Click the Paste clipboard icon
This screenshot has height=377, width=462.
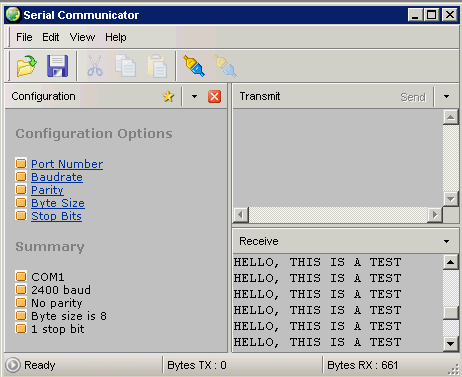(157, 66)
